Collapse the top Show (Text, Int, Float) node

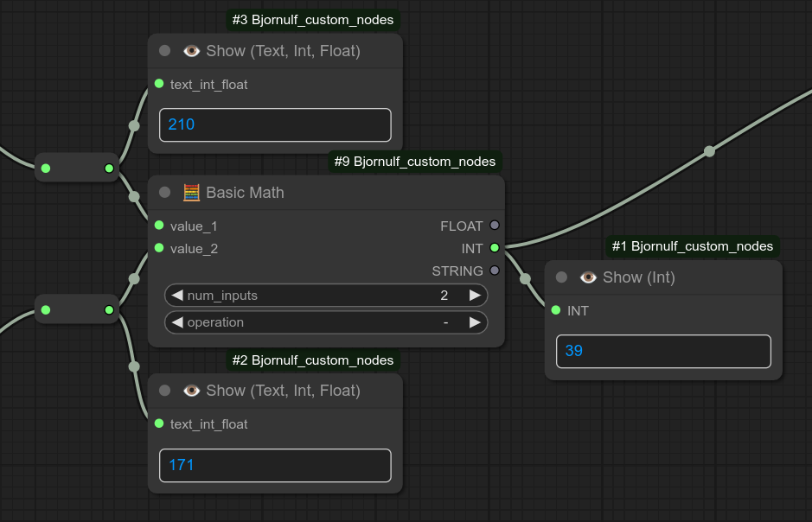165,51
